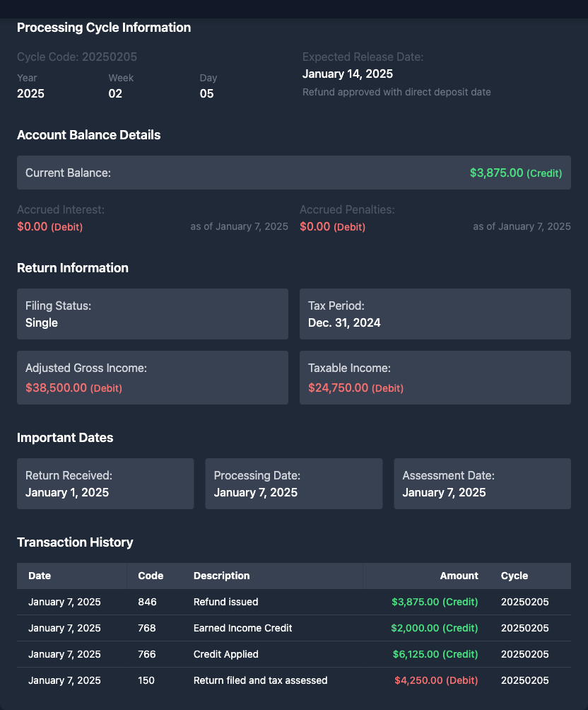Click the Return Received date card
This screenshot has width=588, height=710.
pos(105,484)
